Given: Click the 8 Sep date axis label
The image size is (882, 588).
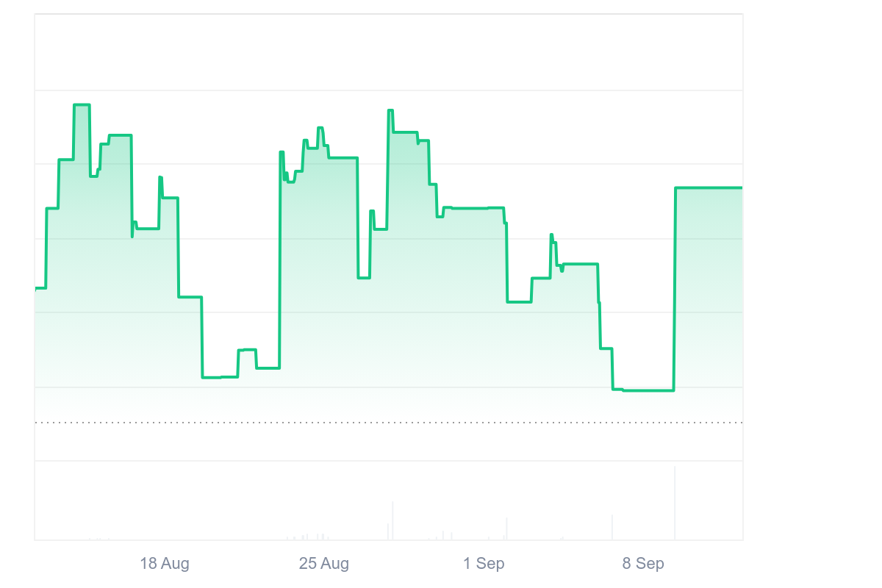Looking at the screenshot, I should (x=643, y=564).
